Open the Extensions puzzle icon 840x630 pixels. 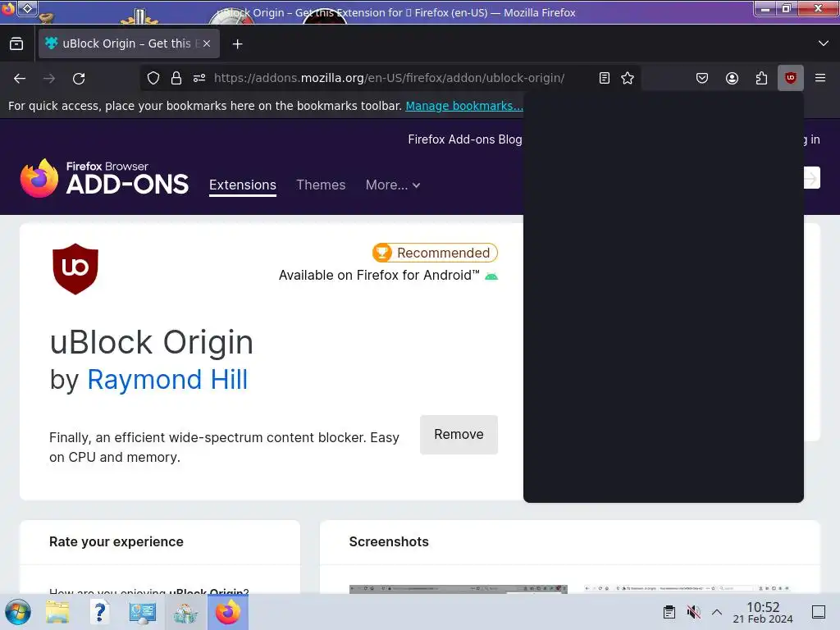[761, 78]
